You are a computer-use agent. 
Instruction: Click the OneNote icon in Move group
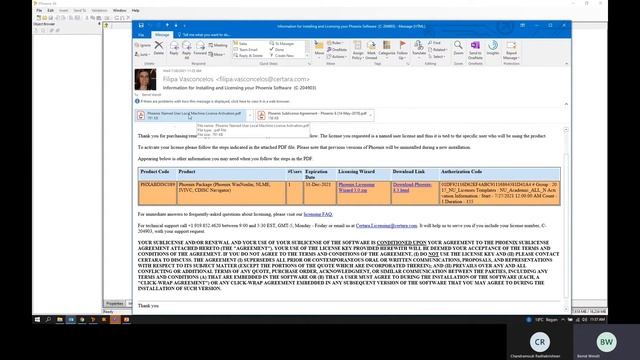337,50
